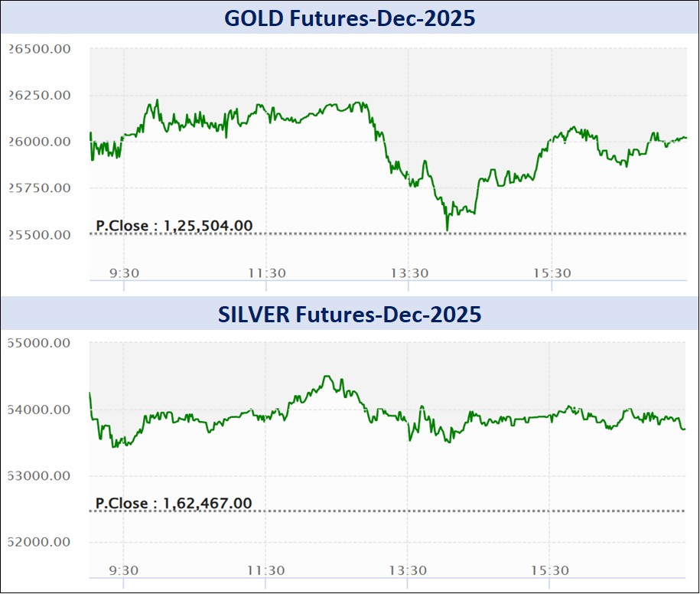Click the 55000.00 silver price axis label

(40, 343)
